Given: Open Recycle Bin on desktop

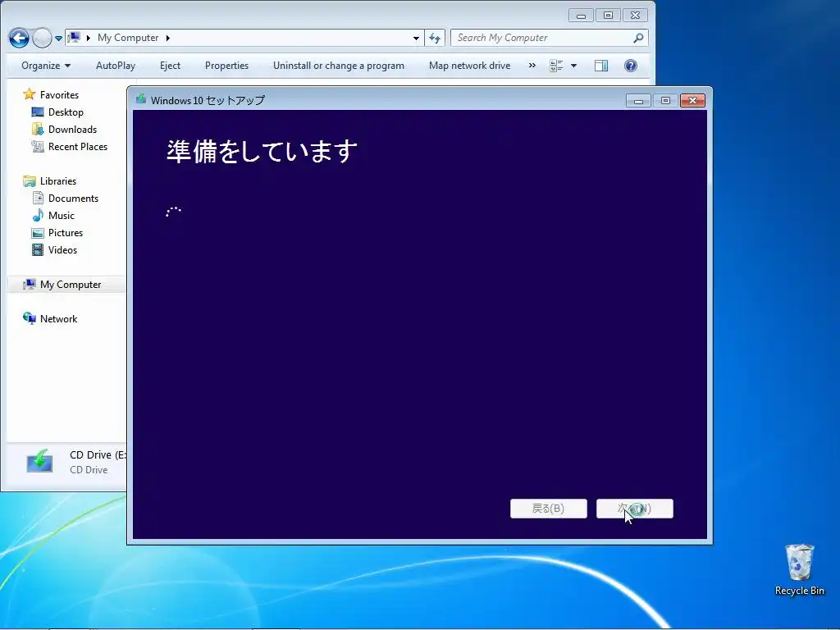Looking at the screenshot, I should [x=799, y=569].
